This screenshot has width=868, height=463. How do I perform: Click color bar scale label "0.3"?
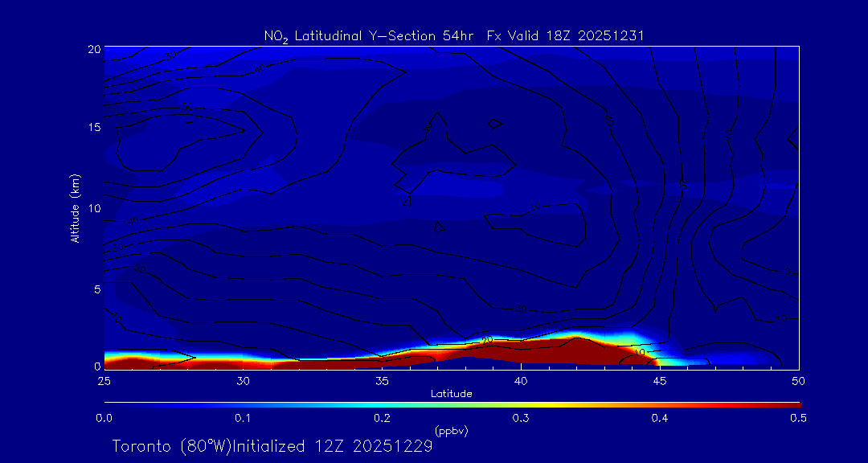click(521, 419)
